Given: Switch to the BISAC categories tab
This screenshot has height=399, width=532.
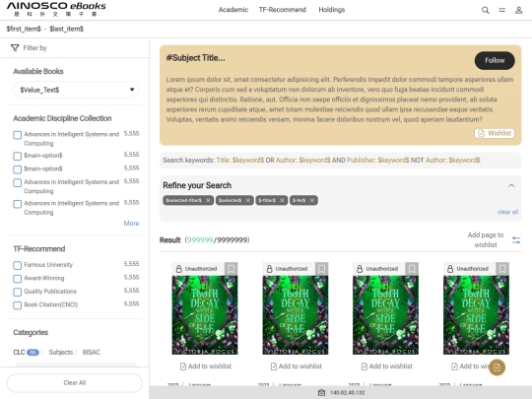Looking at the screenshot, I should (x=92, y=352).
